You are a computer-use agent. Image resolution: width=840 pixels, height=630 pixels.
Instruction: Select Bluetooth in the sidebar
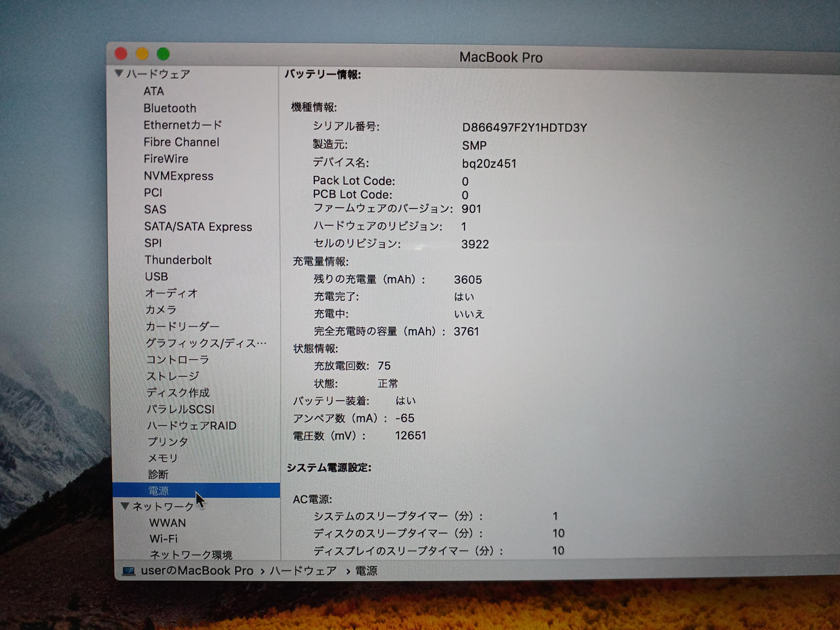click(169, 108)
